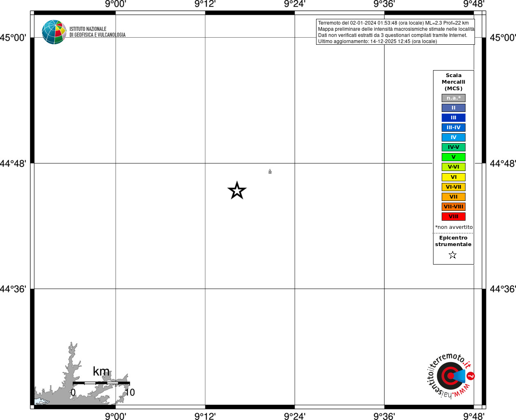Select the intensity V legend swatch
The height and width of the screenshot is (420, 516).
pyautogui.click(x=454, y=157)
